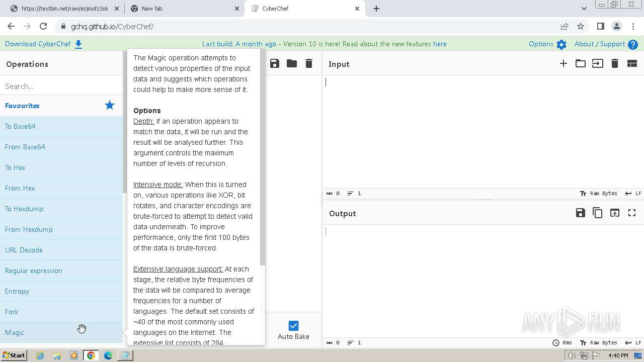Viewport: 644px width, 362px height.
Task: Select the From Base64 operation
Action: [61, 147]
